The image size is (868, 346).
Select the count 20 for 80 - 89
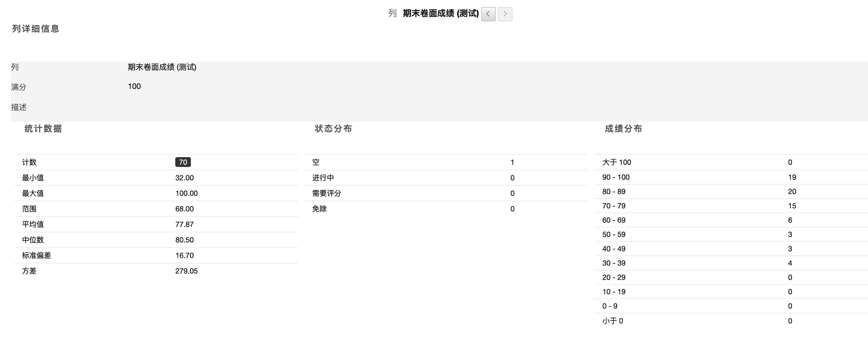(x=792, y=191)
